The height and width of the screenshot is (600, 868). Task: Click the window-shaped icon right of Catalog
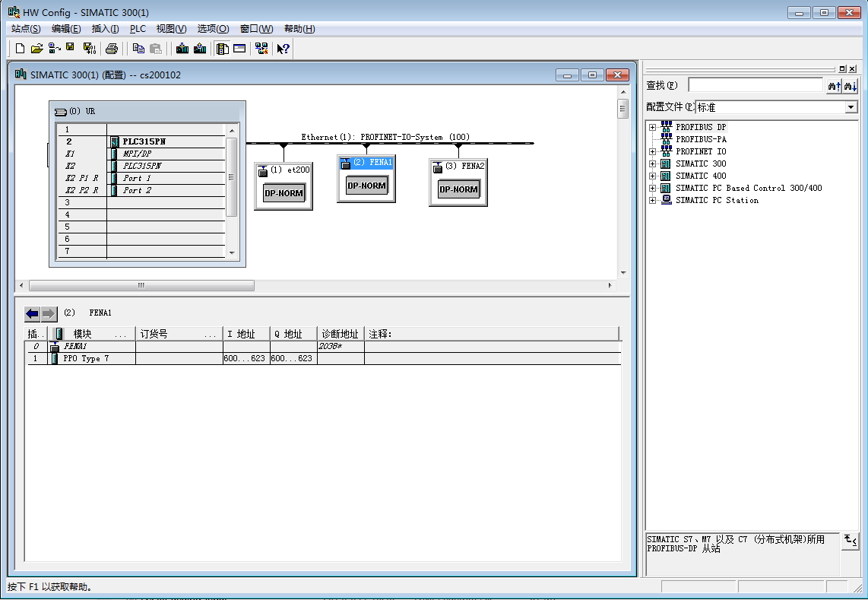(239, 49)
